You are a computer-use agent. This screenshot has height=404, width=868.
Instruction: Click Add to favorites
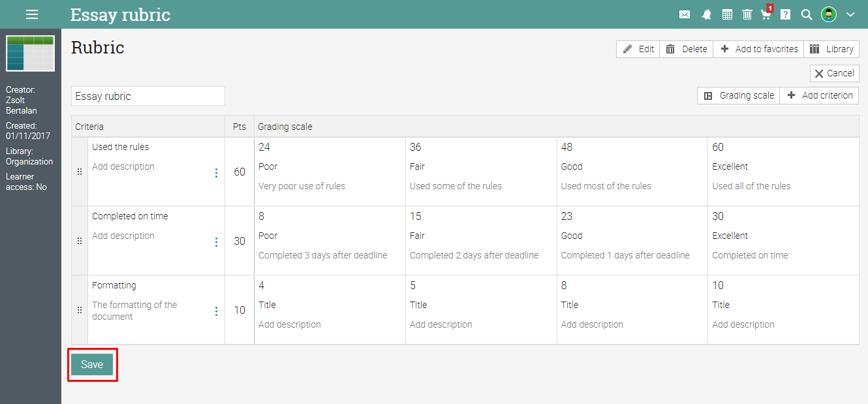click(759, 49)
